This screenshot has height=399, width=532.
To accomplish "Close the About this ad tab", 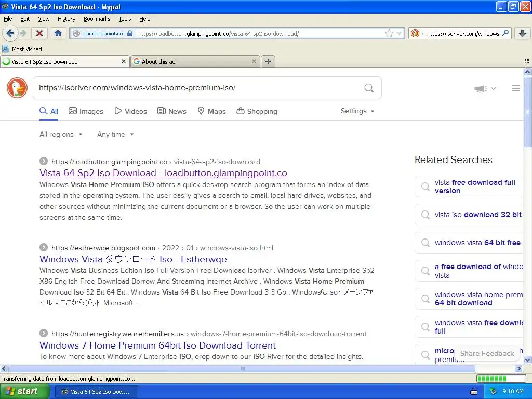I will (254, 61).
